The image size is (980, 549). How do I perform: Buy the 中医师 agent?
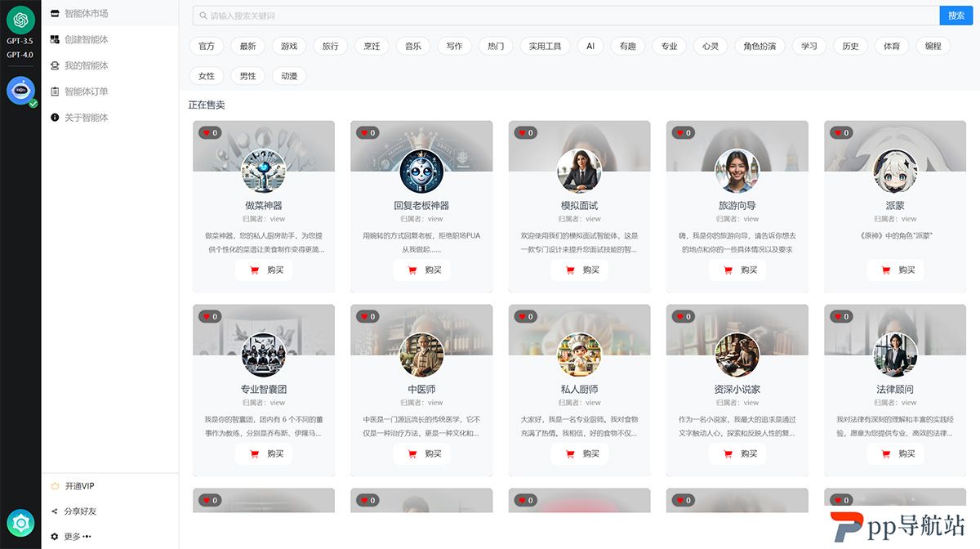421,454
